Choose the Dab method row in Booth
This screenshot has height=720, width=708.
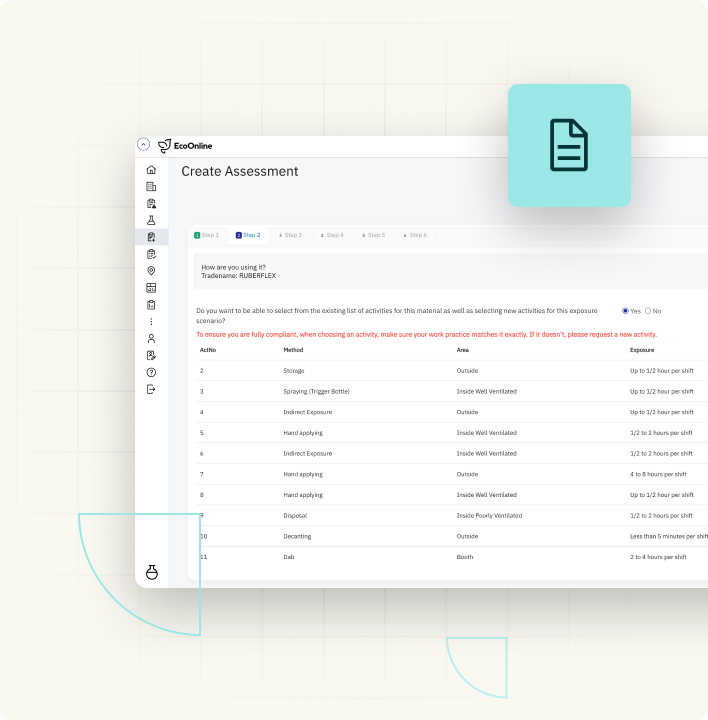pyautogui.click(x=288, y=557)
